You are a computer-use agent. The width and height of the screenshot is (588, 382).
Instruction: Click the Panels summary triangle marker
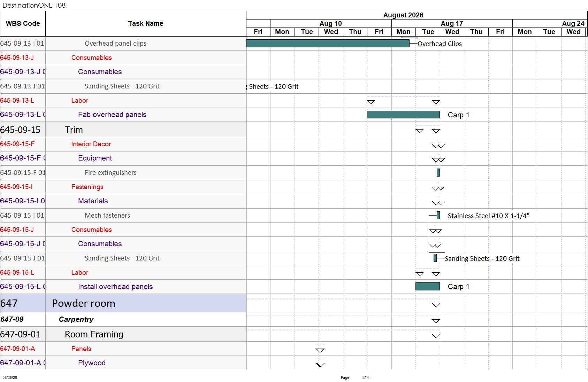pos(320,350)
